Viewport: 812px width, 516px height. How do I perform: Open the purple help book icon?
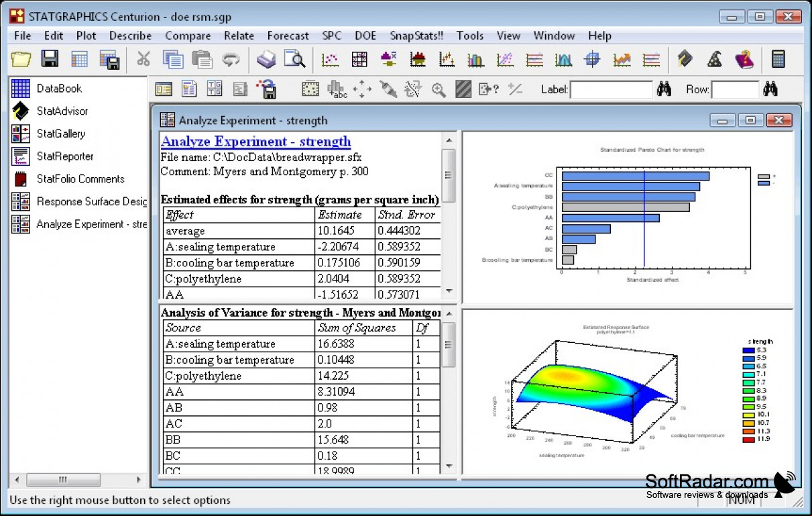click(744, 59)
